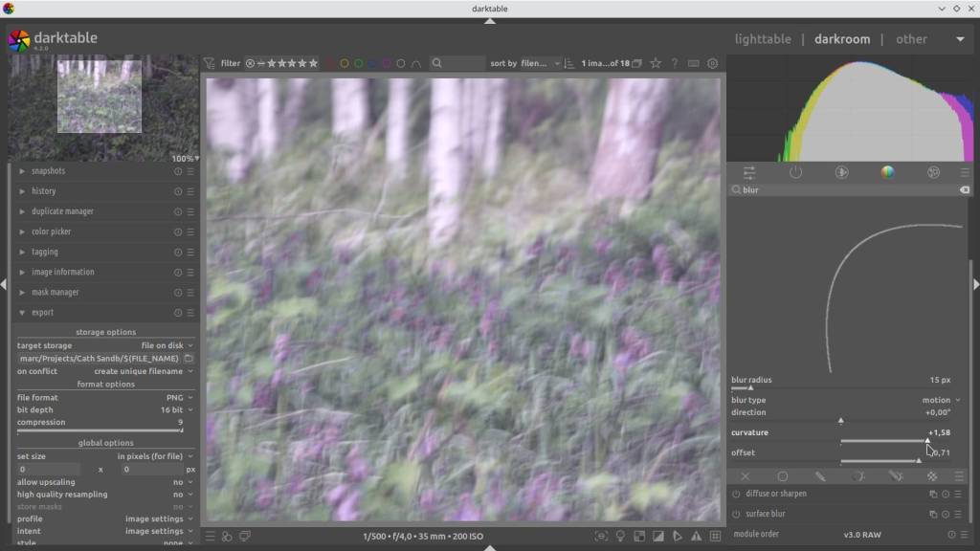Reset the module order

click(951, 535)
